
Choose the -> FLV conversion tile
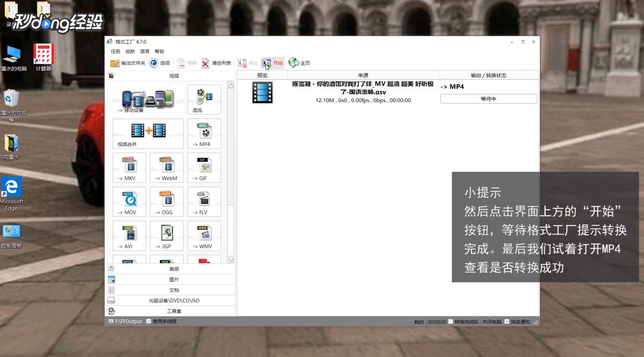click(204, 202)
